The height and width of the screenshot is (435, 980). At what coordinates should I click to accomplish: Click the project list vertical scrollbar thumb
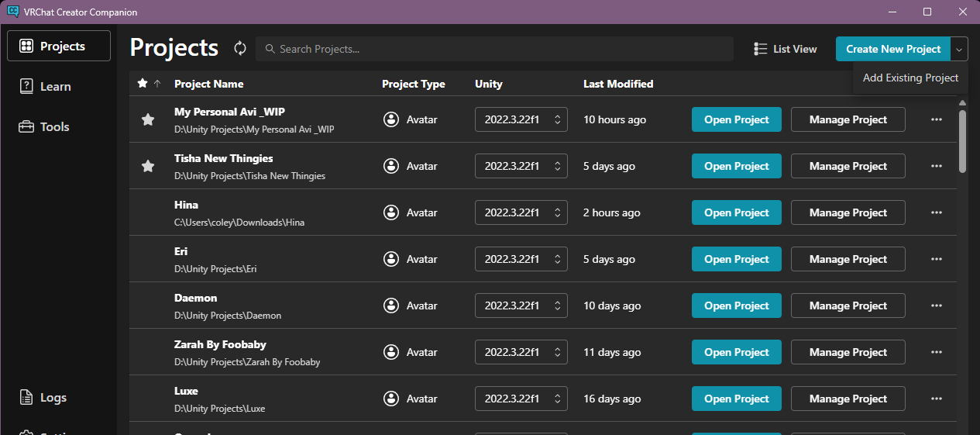(962, 140)
